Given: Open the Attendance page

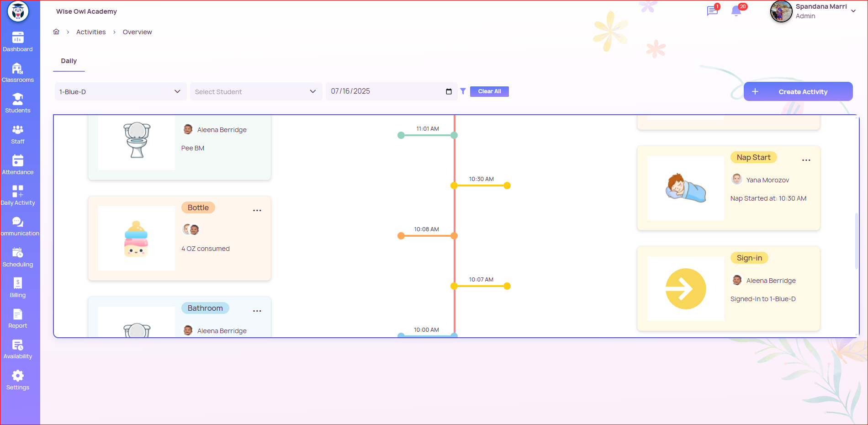Looking at the screenshot, I should 18,165.
